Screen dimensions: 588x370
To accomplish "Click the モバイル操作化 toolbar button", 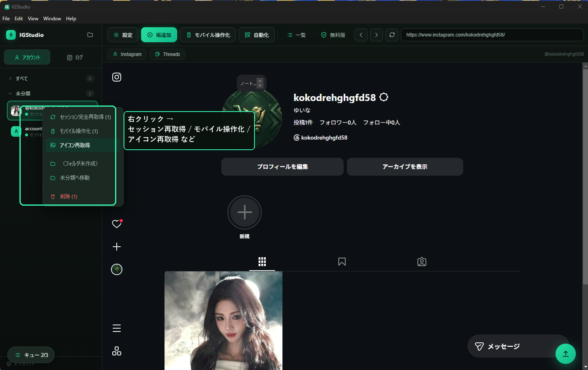I will tap(208, 35).
